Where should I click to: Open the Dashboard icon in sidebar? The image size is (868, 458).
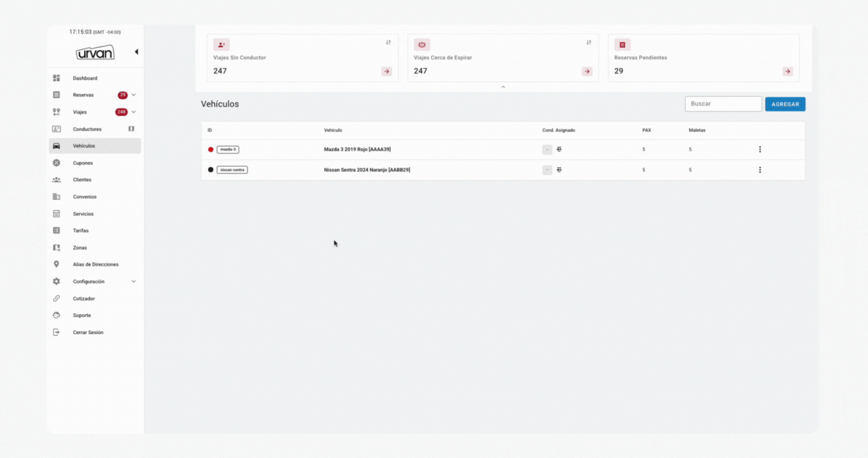(x=56, y=78)
